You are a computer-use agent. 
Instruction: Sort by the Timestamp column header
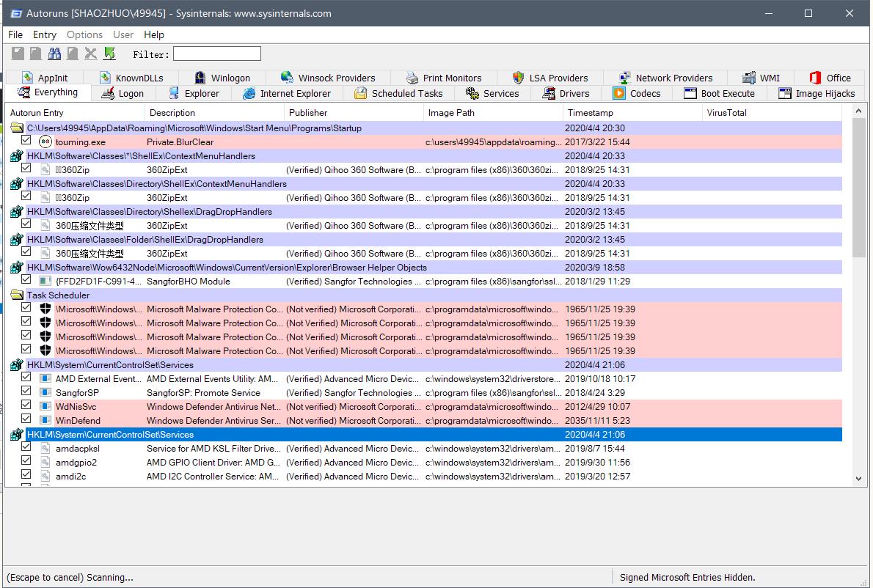(632, 112)
